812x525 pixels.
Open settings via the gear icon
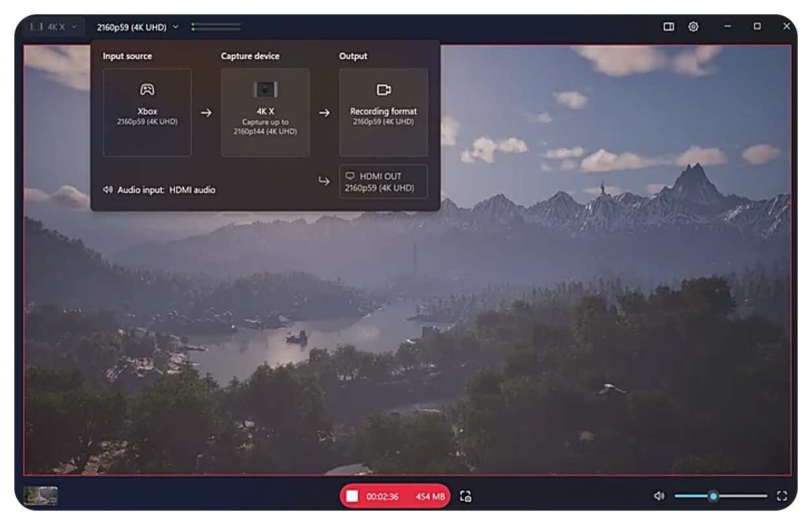(x=694, y=27)
